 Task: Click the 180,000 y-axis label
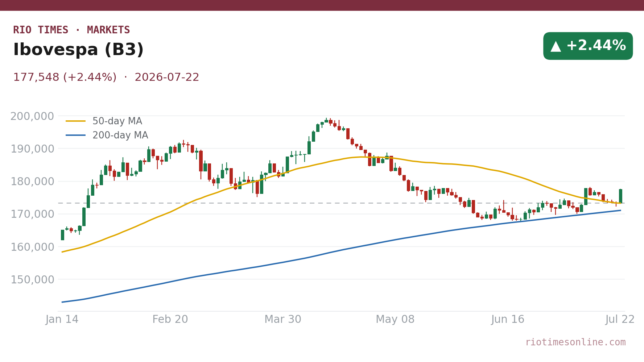(x=32, y=182)
